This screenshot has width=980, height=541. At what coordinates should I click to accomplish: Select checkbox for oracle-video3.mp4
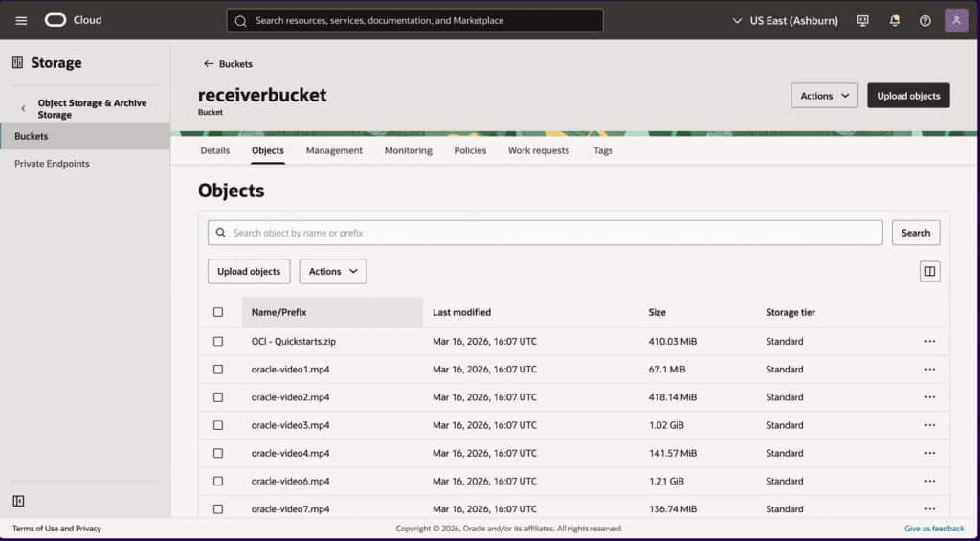pyautogui.click(x=218, y=425)
